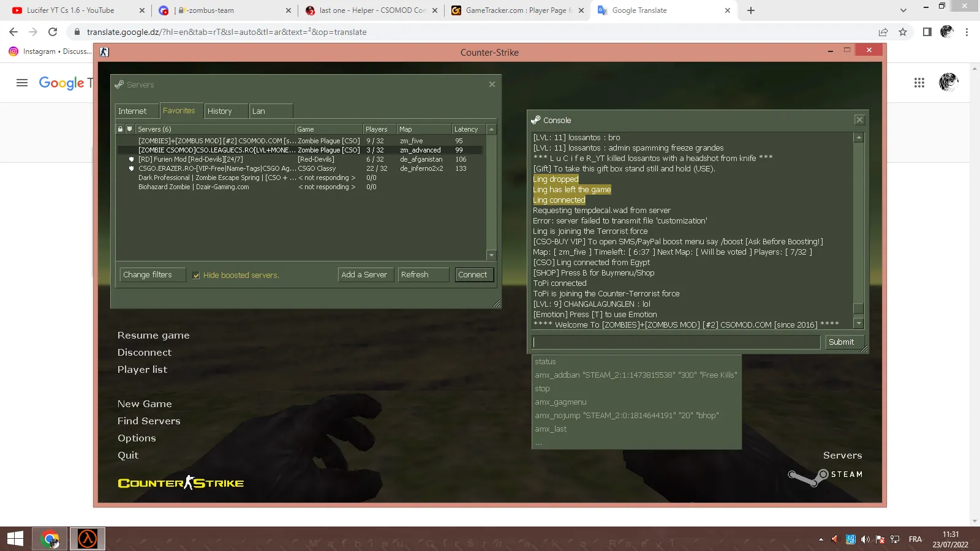
Task: Reload the current page
Action: 53,32
